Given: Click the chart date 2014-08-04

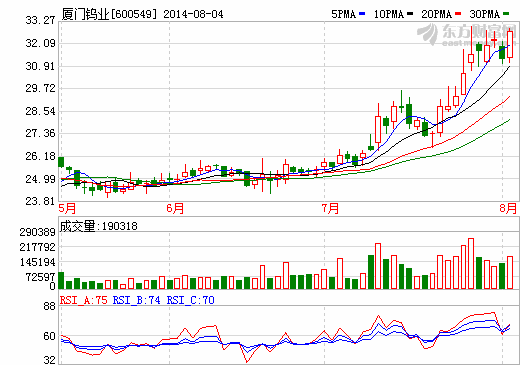Looking at the screenshot, I should [x=193, y=14].
